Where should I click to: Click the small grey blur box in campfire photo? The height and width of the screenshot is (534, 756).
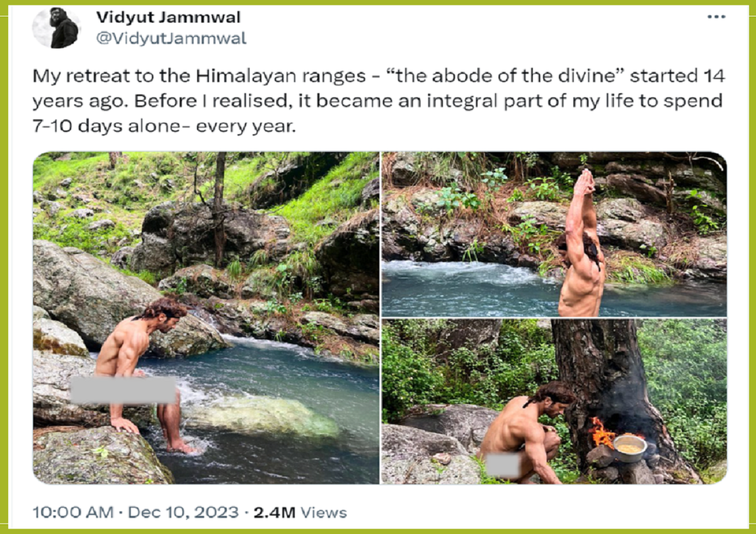coord(504,465)
